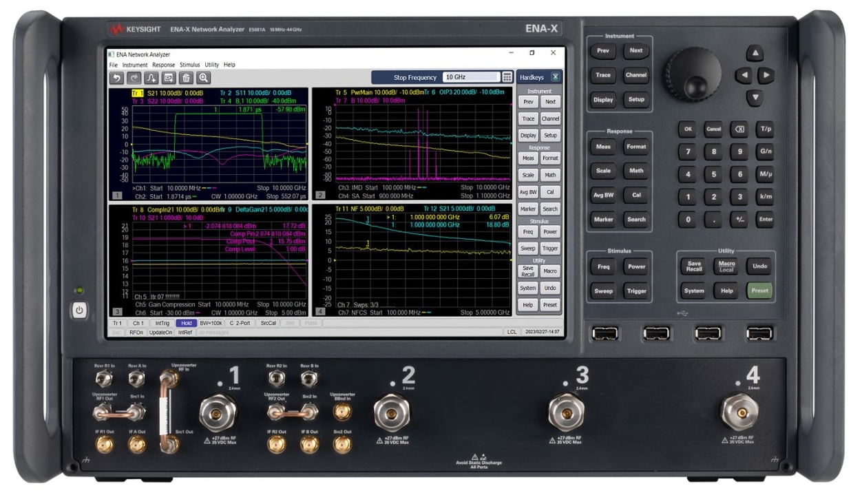Viewport: 862px width, 504px height.
Task: Toggle IntTrig in the status bar
Action: click(x=162, y=323)
